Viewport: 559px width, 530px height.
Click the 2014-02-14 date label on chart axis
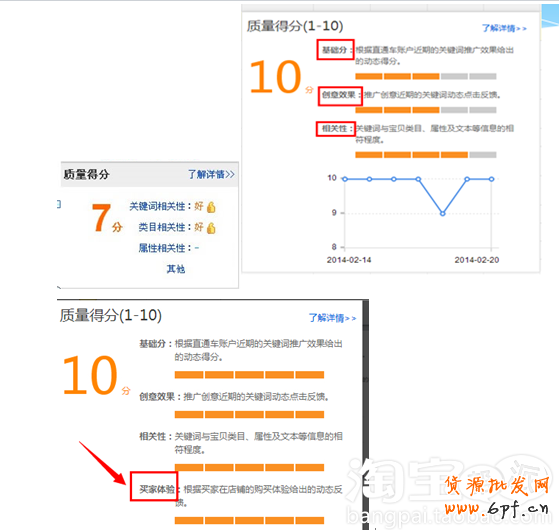pos(349,260)
